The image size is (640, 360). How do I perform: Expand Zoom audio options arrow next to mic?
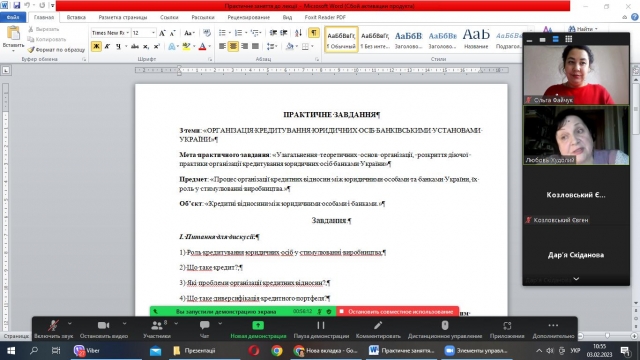point(70,324)
